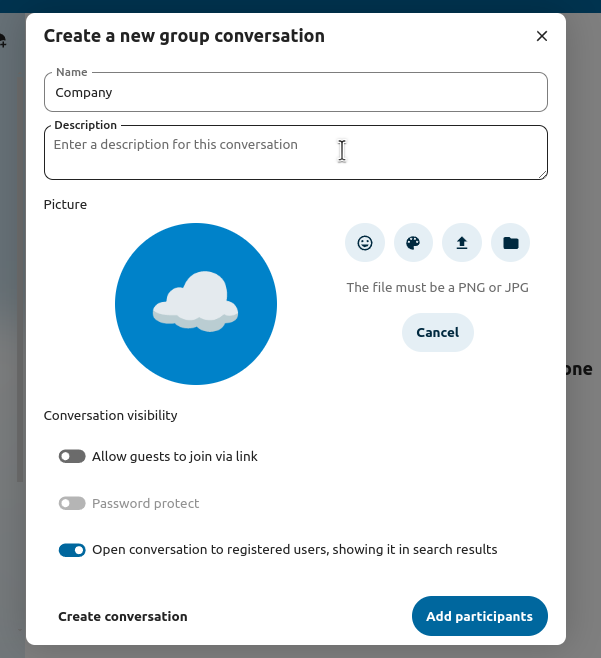Upload a picture using the upload arrow icon

[462, 242]
